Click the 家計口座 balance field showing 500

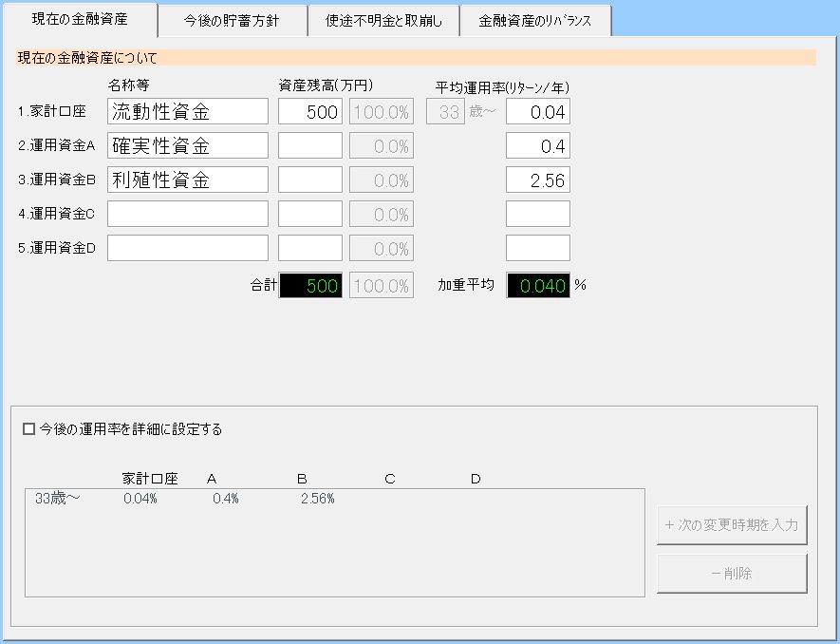click(x=309, y=112)
